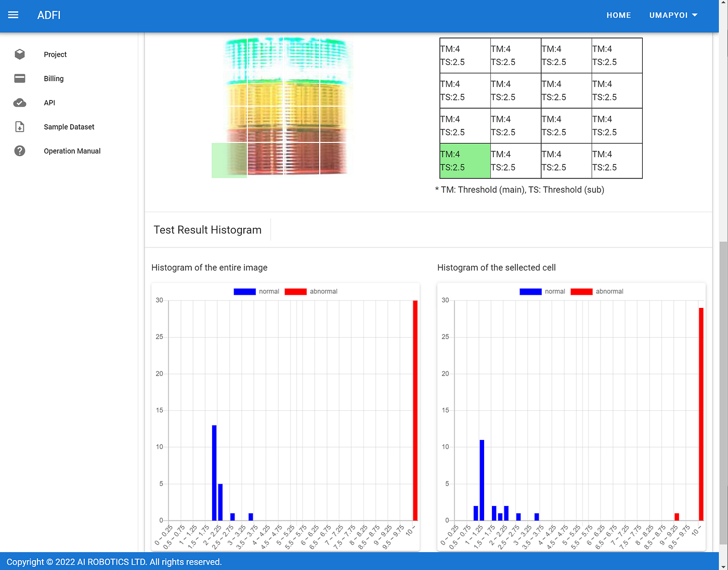Open API via the cloud checkmark icon
This screenshot has height=570, width=728.
click(x=20, y=102)
